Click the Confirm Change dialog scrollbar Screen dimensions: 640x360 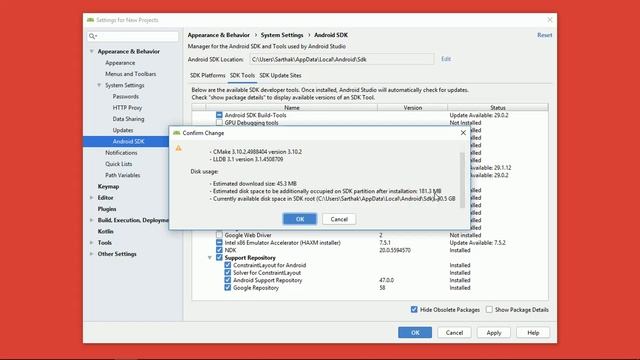click(462, 180)
